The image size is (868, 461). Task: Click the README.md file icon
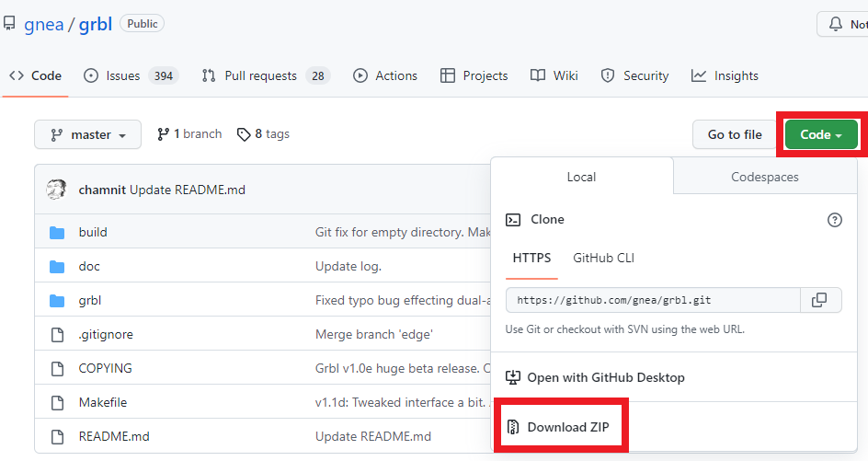coord(58,437)
